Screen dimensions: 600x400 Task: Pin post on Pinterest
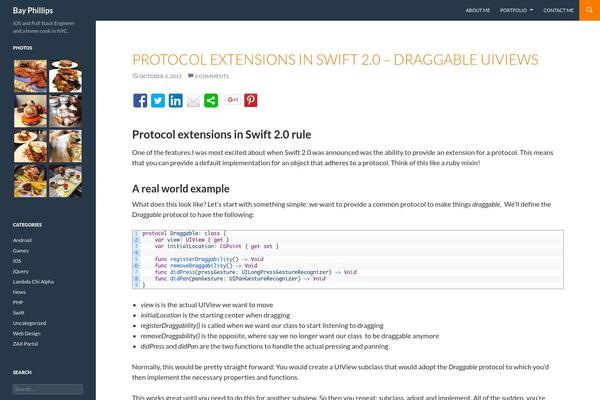(x=251, y=101)
